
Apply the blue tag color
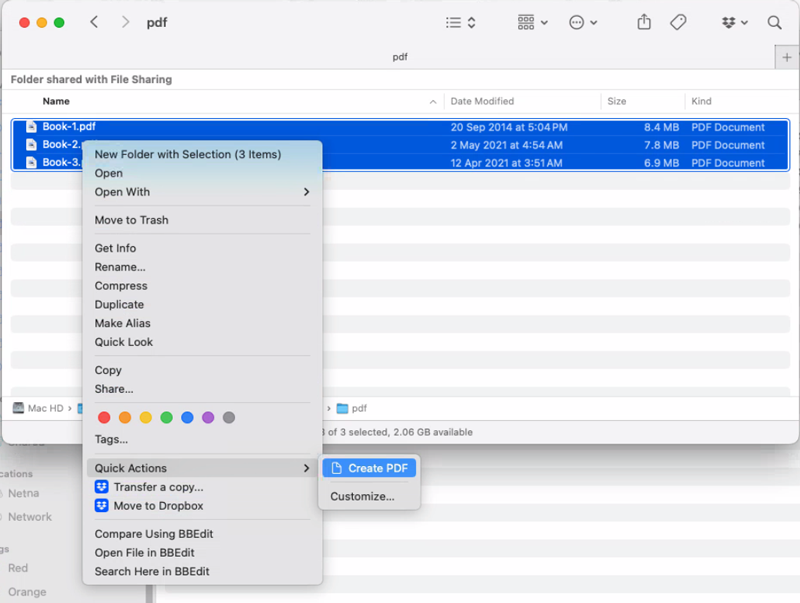[x=187, y=417]
